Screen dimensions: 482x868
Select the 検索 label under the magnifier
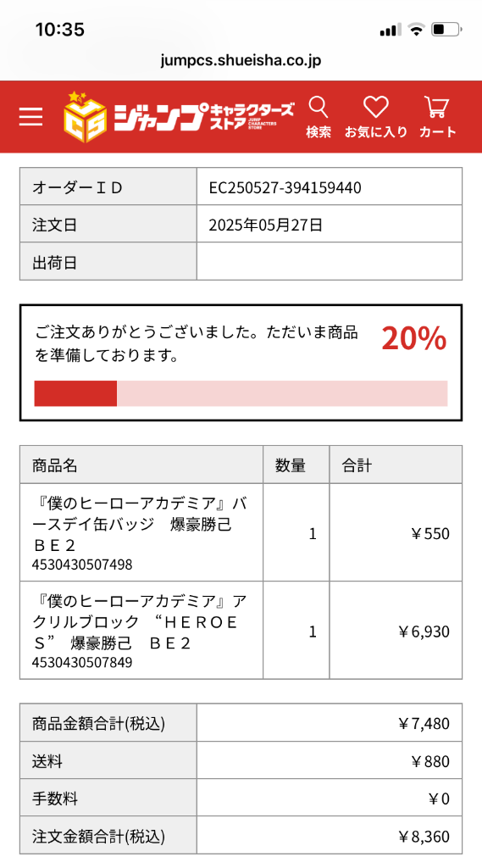(x=319, y=131)
